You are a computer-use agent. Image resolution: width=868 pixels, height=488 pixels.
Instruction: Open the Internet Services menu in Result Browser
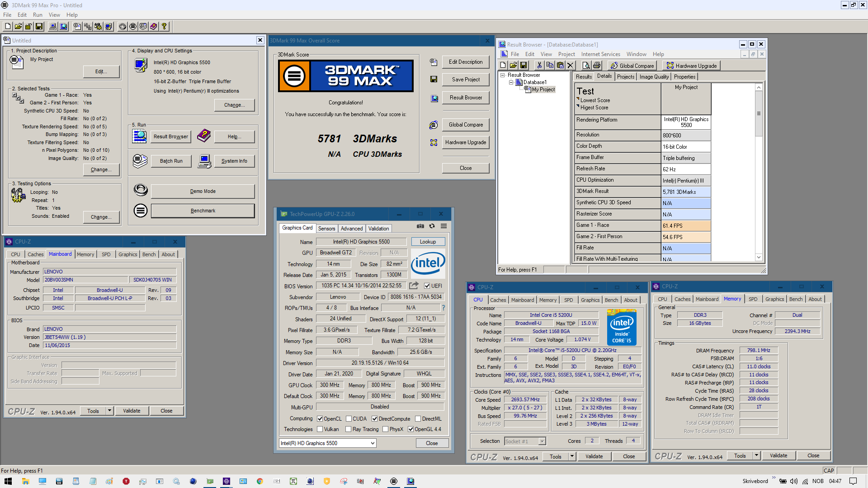[x=600, y=54]
